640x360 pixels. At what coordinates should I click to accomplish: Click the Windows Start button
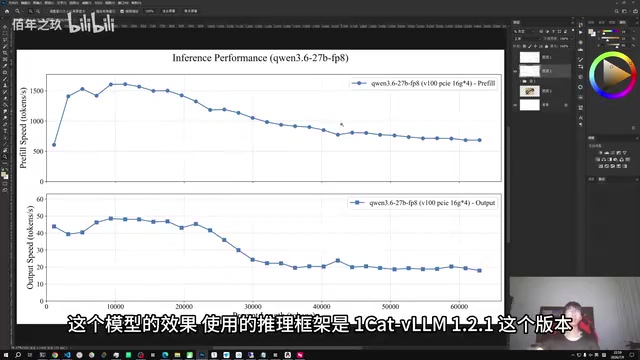point(6,355)
